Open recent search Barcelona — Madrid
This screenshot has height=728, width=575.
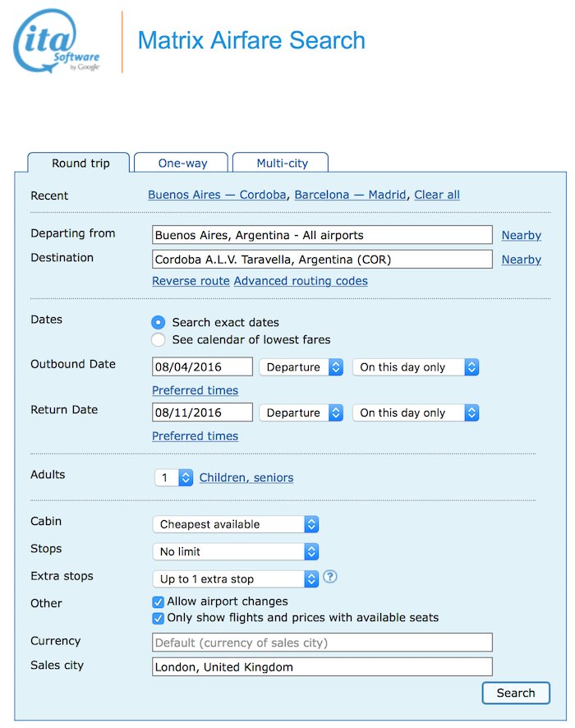(x=350, y=195)
